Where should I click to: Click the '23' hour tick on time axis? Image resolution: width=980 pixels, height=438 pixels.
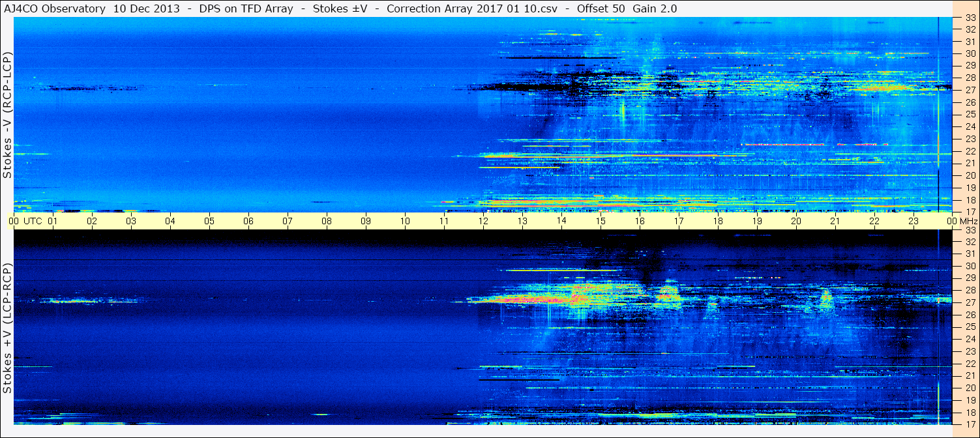tap(913, 221)
